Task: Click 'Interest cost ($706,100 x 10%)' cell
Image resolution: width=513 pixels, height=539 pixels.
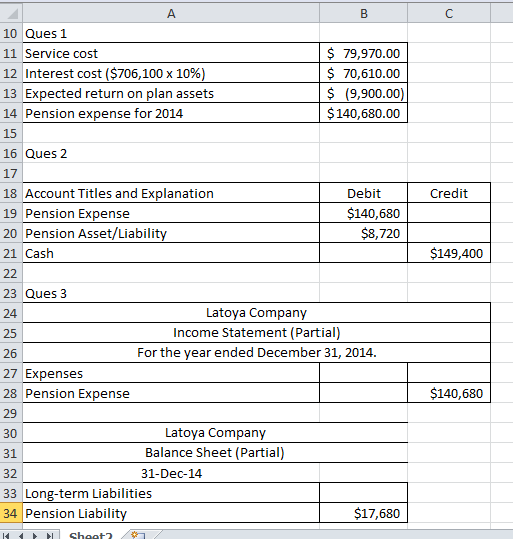Action: click(171, 73)
